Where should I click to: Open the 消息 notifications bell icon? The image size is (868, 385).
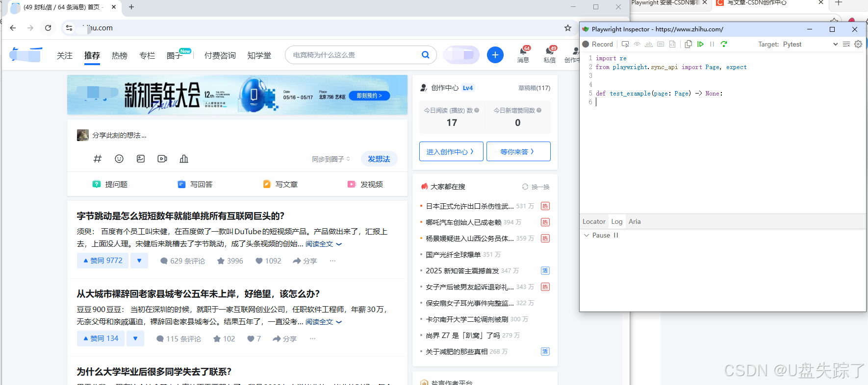523,54
